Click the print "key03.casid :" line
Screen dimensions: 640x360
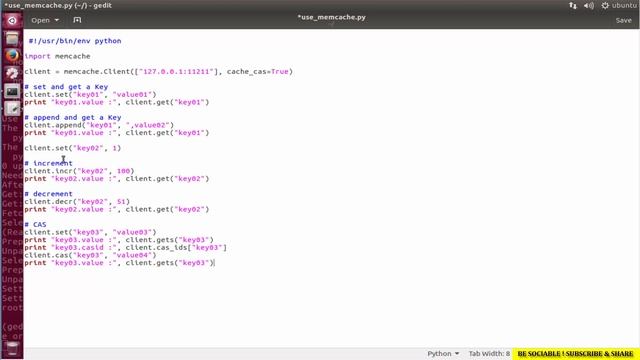pyautogui.click(x=125, y=247)
